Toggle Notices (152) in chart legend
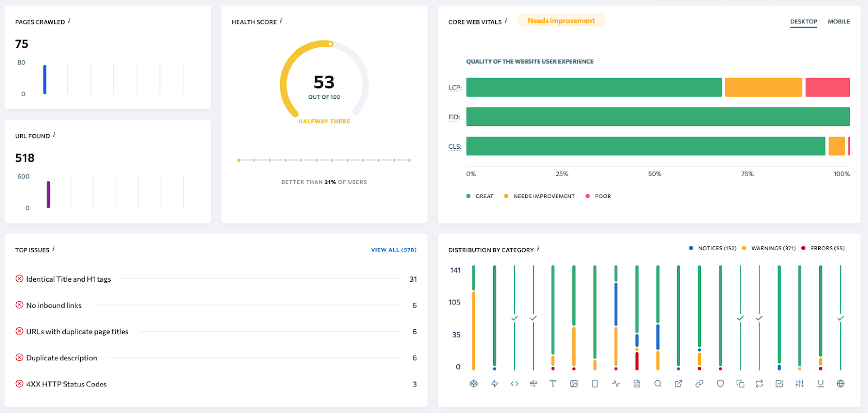 tap(712, 248)
